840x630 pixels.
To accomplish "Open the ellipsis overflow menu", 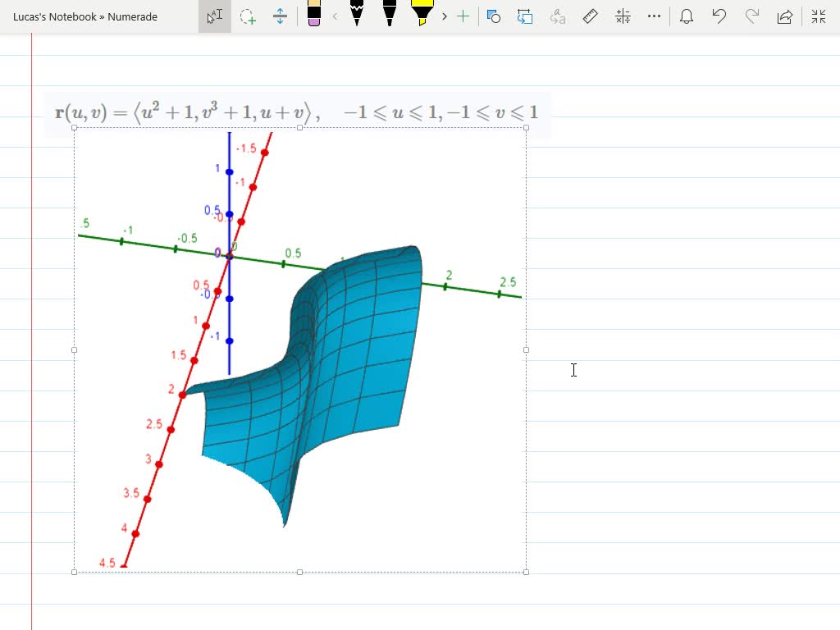I will pos(654,16).
